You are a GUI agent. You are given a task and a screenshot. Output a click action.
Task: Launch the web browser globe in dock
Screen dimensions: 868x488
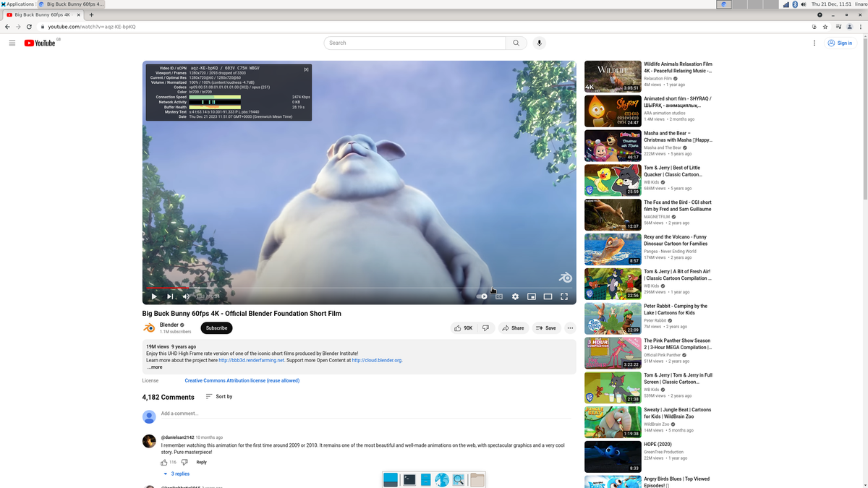point(442,479)
